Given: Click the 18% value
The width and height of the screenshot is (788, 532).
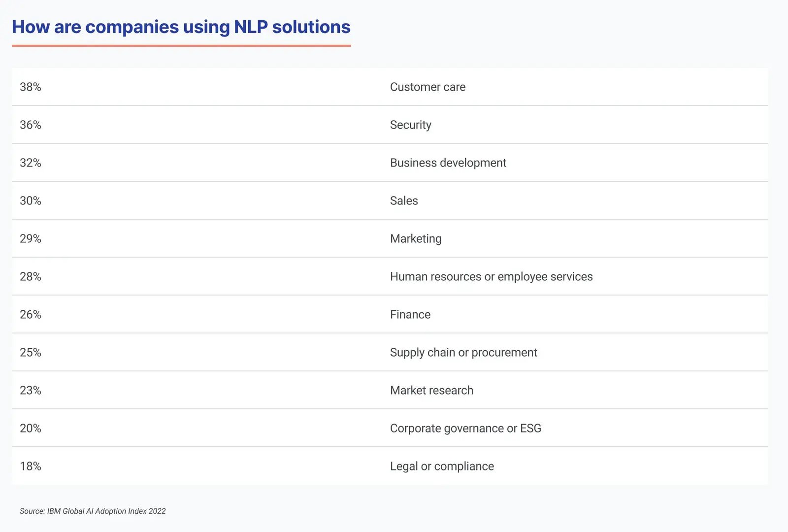Looking at the screenshot, I should pos(31,466).
